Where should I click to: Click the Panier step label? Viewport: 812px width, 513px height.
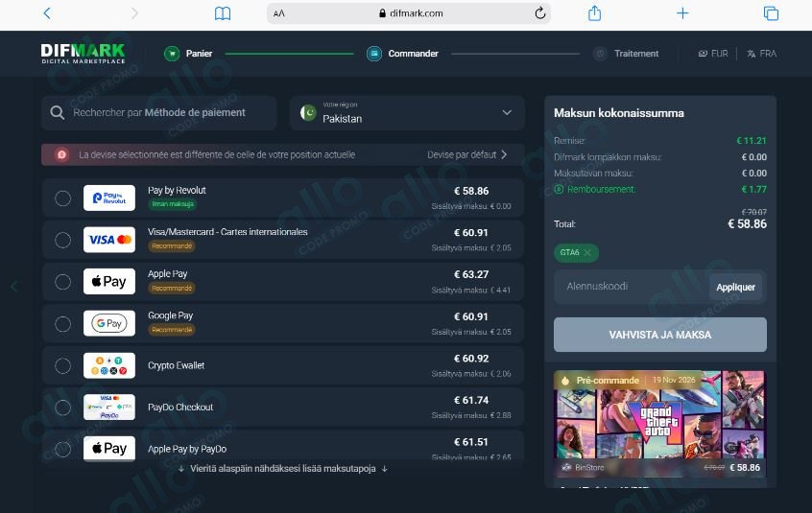pyautogui.click(x=199, y=54)
